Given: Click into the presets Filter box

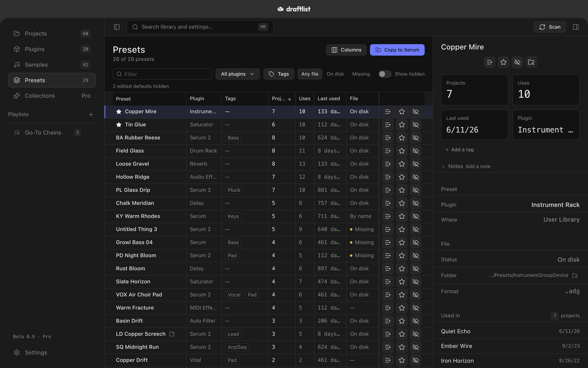Looking at the screenshot, I should [163, 74].
